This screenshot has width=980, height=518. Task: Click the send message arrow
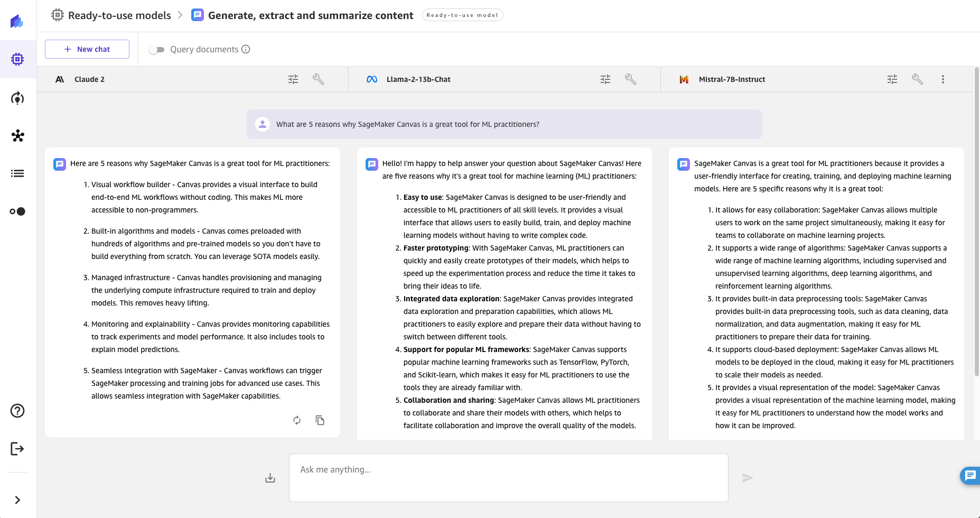tap(747, 478)
